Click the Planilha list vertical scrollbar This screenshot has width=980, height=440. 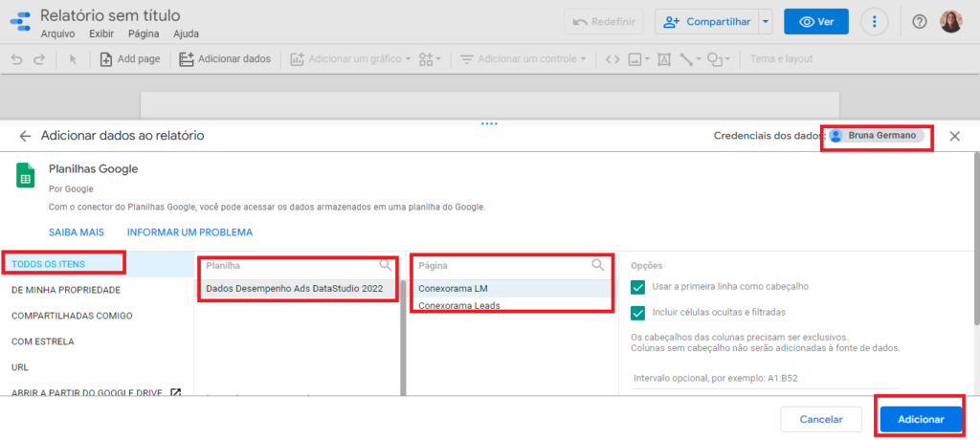click(404, 338)
